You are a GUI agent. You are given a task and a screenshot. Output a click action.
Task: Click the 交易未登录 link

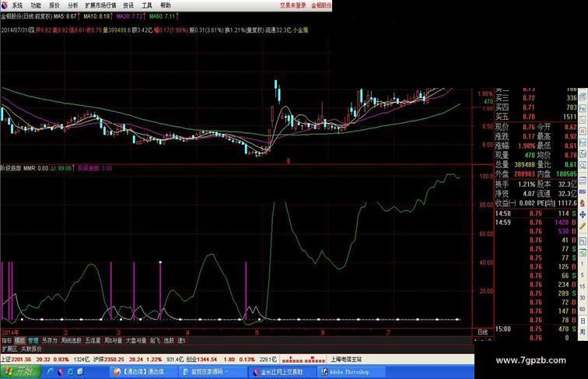point(292,5)
